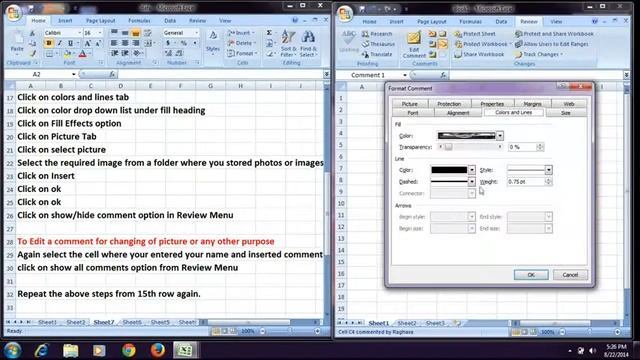Click the Edit Comment icon
The width and height of the screenshot is (640, 360).
tap(414, 44)
